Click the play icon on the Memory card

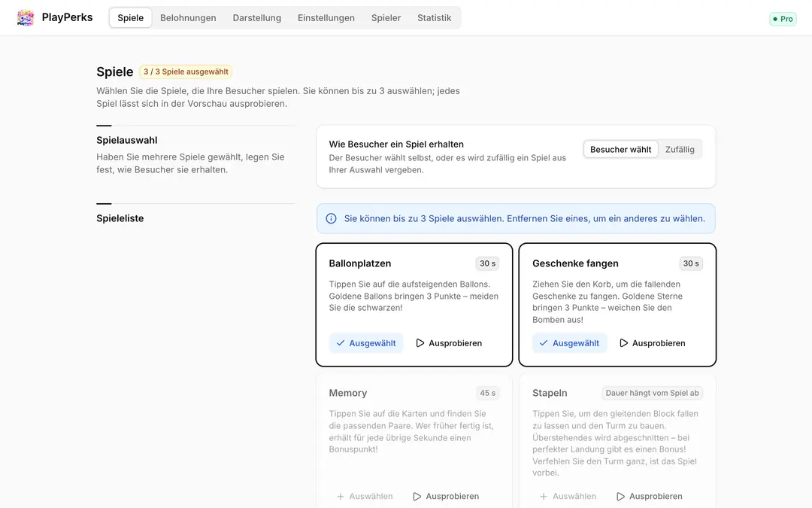(417, 497)
